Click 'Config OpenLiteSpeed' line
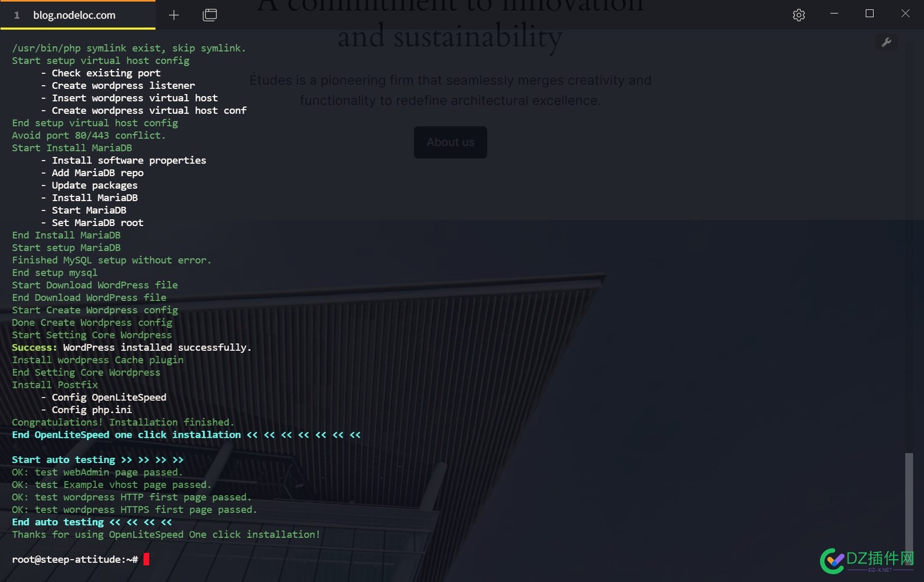 103,398
